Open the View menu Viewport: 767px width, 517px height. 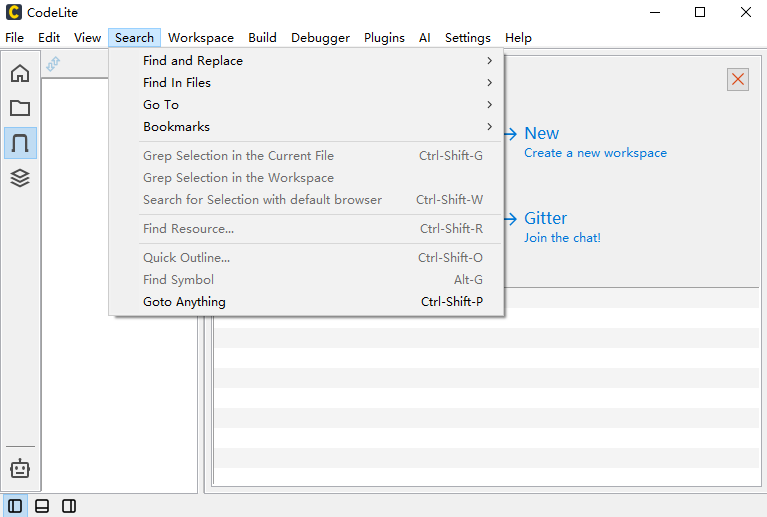point(88,38)
